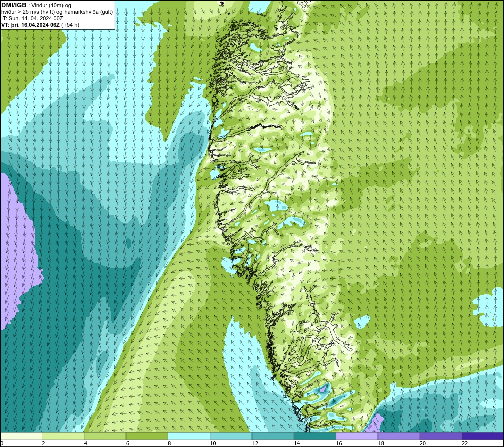Click the 12–14 m/s teal legend swatch
The width and height of the screenshot is (504, 447).
coord(273,436)
